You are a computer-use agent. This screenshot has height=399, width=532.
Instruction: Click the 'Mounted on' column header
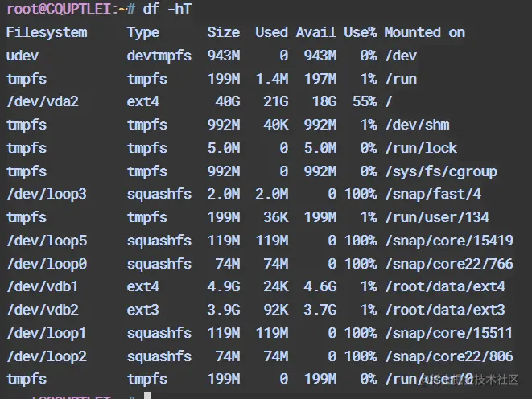point(424,32)
